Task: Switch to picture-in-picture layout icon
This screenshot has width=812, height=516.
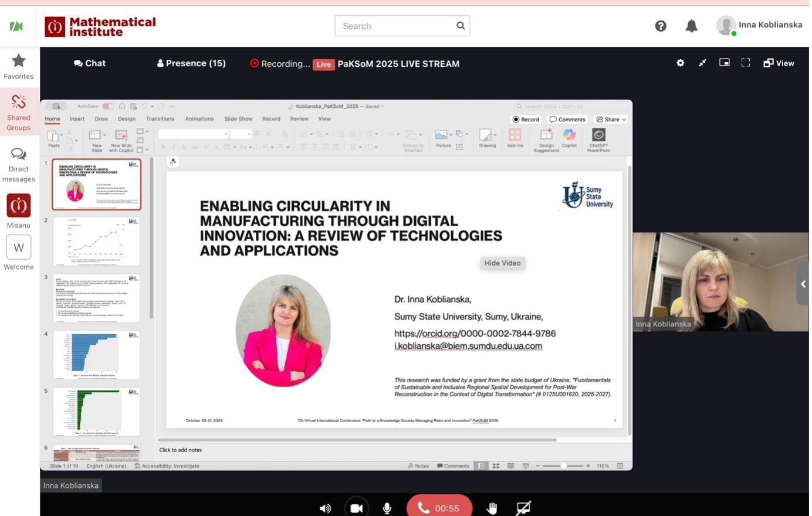Action: 725,63
